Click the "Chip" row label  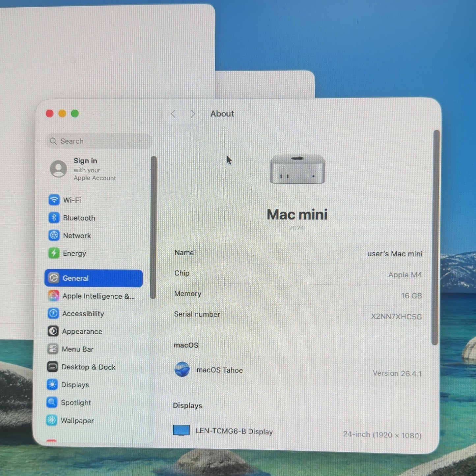pyautogui.click(x=182, y=273)
